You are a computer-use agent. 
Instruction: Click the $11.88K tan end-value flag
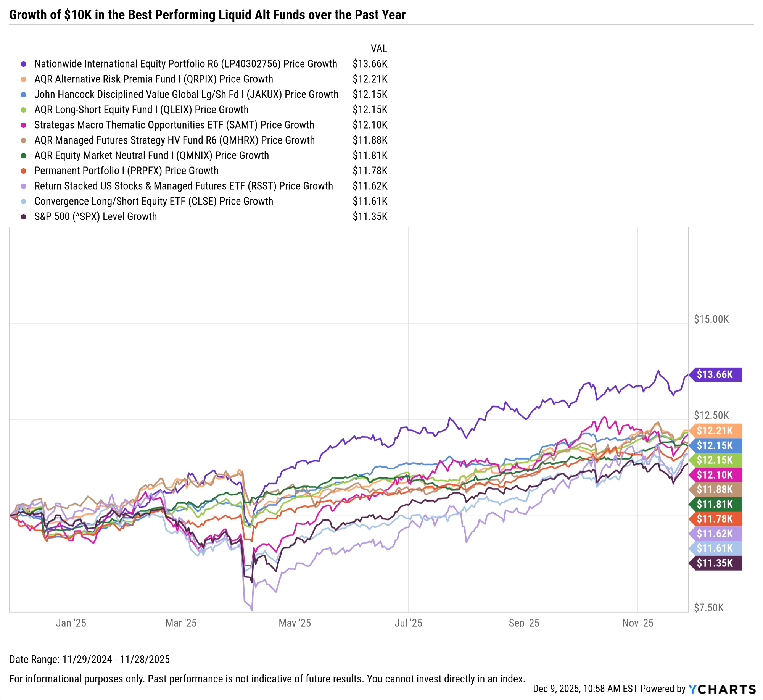click(715, 490)
